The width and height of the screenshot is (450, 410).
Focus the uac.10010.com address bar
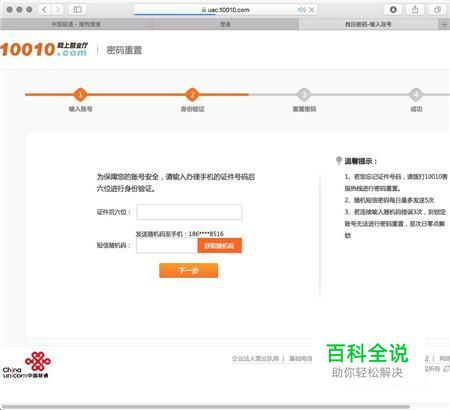tap(225, 10)
